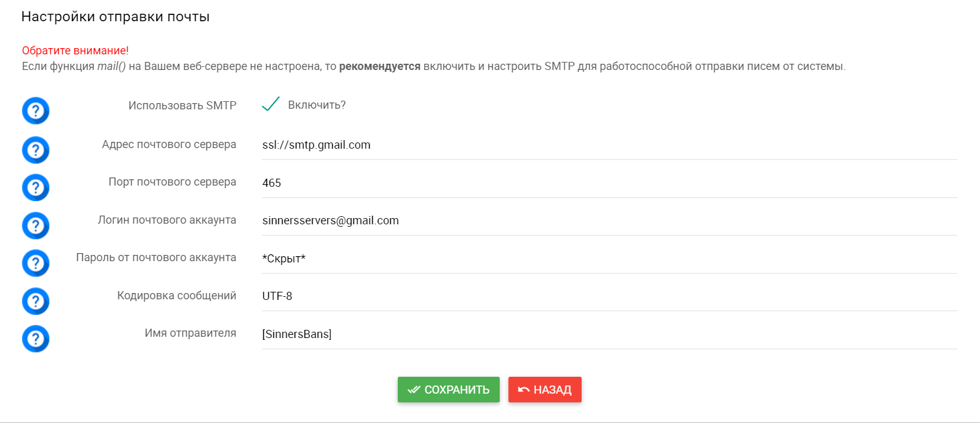Go back with the НАЗАД button
980x423 pixels.
point(545,390)
